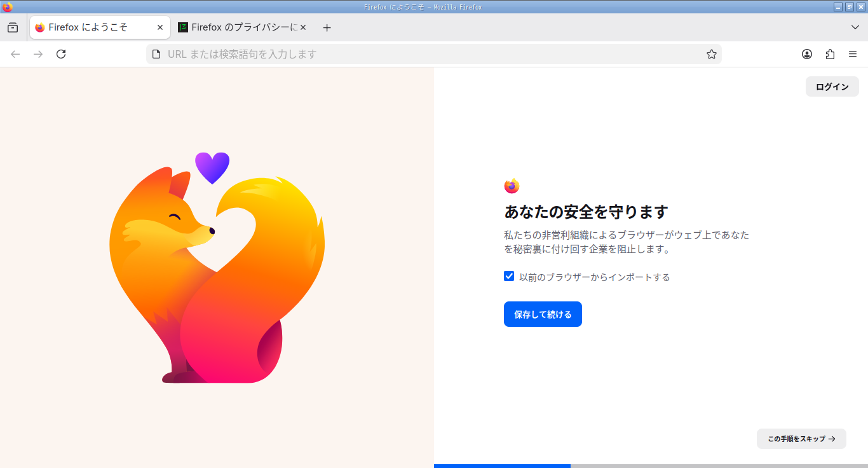Image resolution: width=868 pixels, height=468 pixels.
Task: Click the forward navigation arrow
Action: (x=37, y=54)
